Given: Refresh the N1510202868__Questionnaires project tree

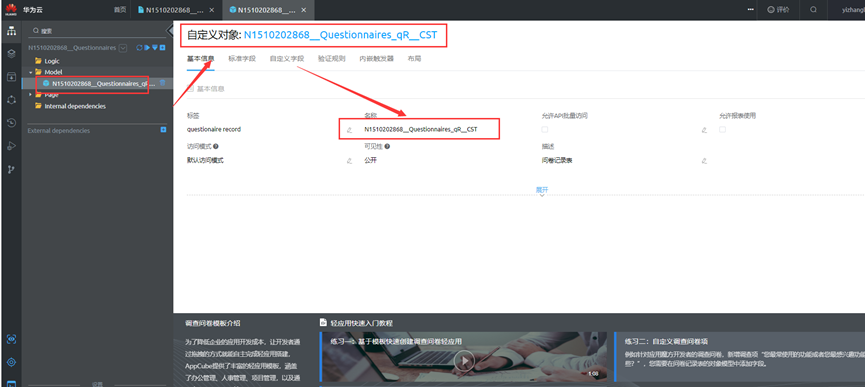Looking at the screenshot, I should pos(140,48).
